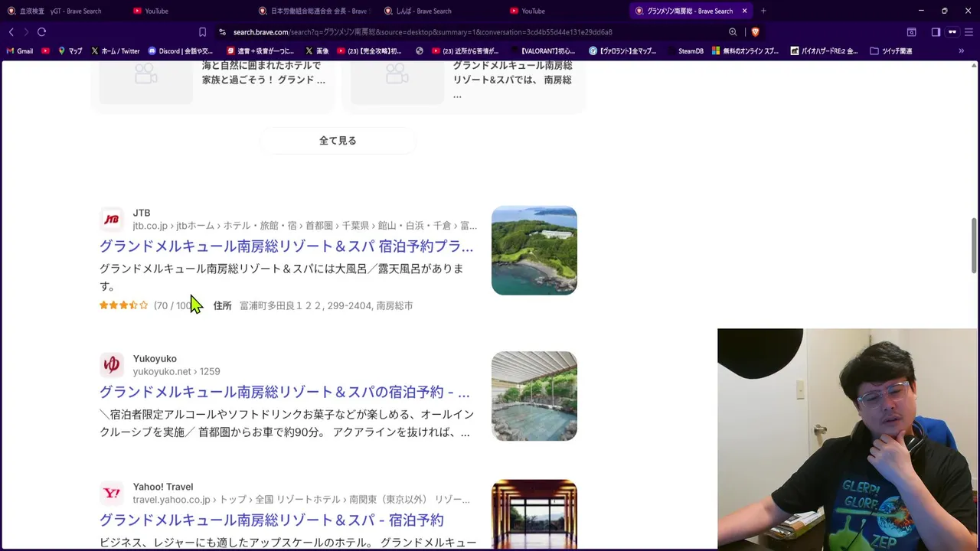Open the Yahoo! Travel result title link

[x=272, y=520]
